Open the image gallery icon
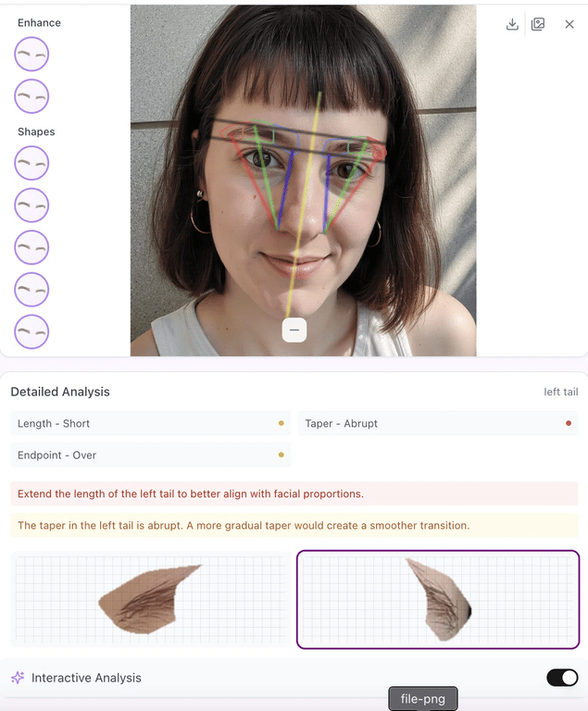 (x=538, y=24)
